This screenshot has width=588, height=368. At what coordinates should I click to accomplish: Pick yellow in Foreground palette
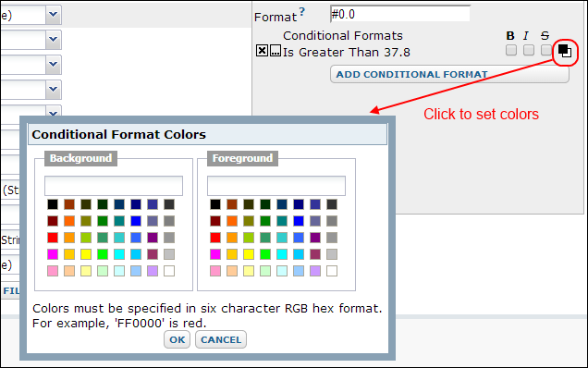[249, 254]
